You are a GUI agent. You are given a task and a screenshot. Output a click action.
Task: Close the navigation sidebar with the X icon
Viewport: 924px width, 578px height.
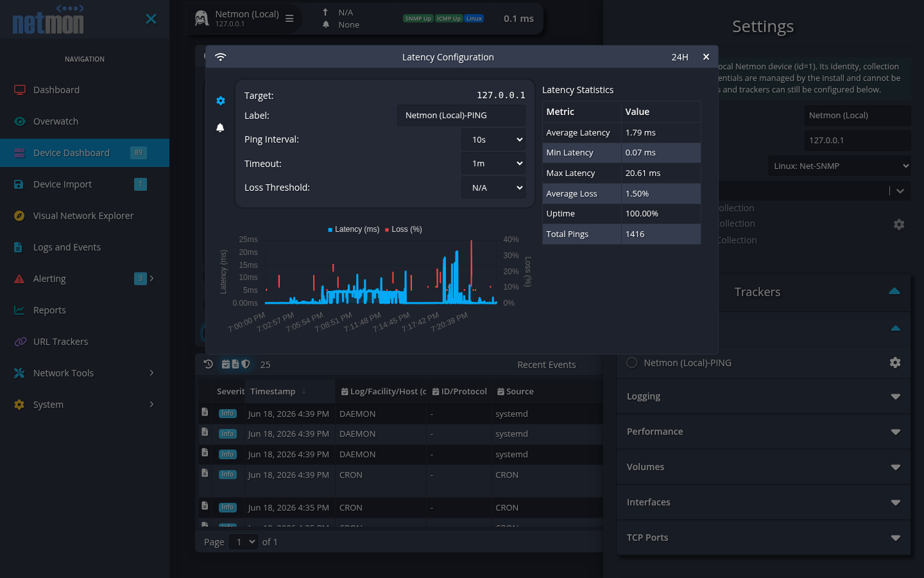click(151, 19)
